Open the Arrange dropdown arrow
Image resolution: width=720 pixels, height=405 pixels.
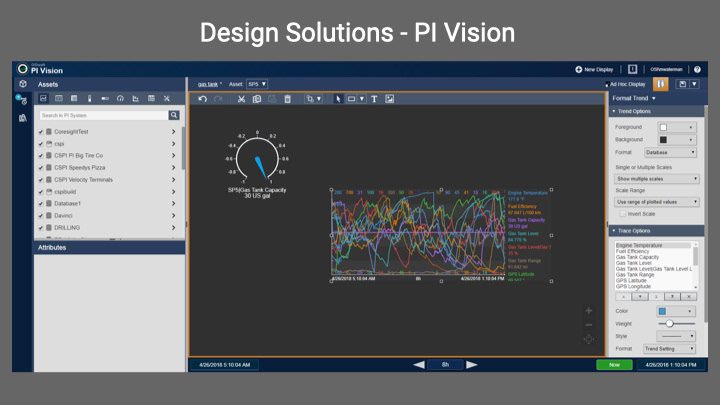tap(319, 99)
